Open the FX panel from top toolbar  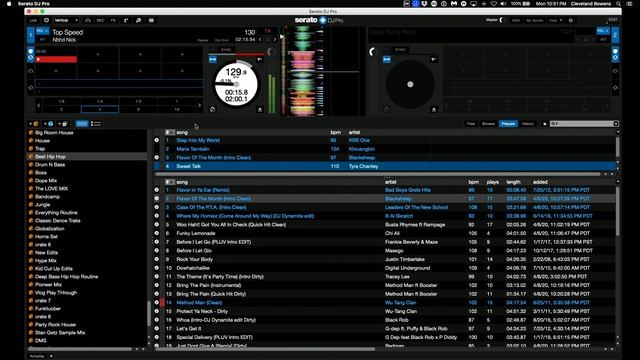113,20
